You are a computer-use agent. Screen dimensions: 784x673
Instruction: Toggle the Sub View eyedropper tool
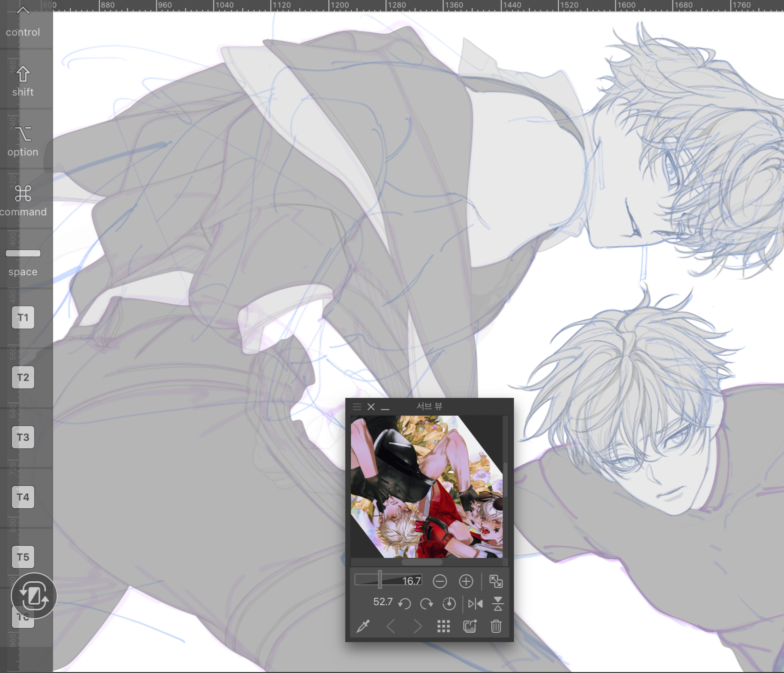363,626
